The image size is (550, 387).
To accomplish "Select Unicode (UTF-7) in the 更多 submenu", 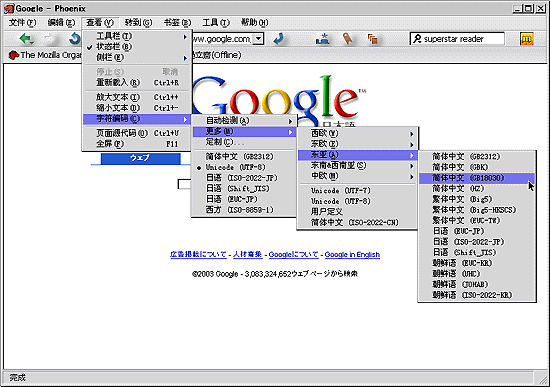I will 357,191.
